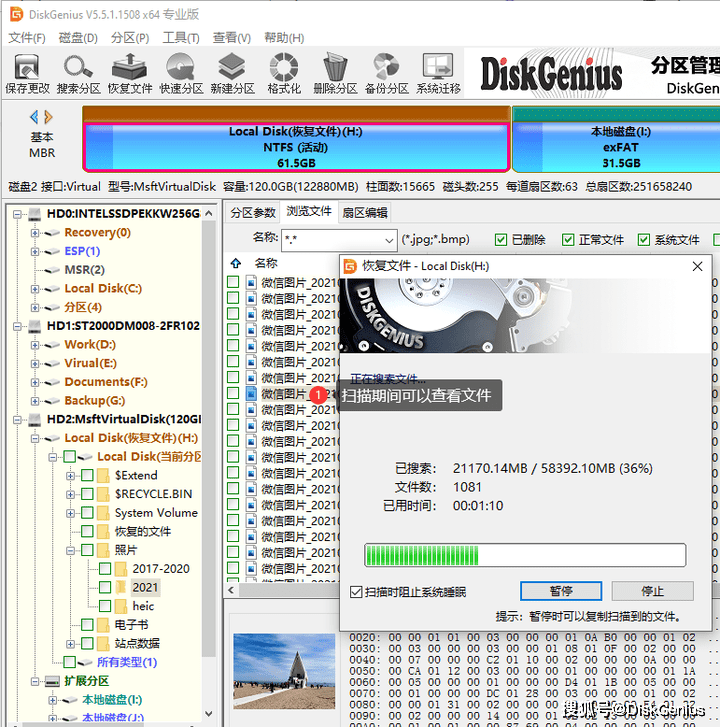Open the 快速分区 tool

coord(181,74)
